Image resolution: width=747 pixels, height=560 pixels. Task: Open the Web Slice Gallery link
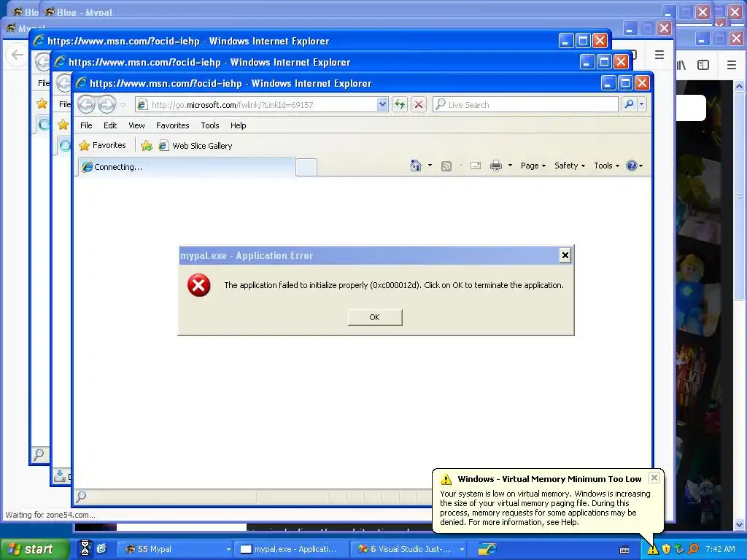pos(196,146)
